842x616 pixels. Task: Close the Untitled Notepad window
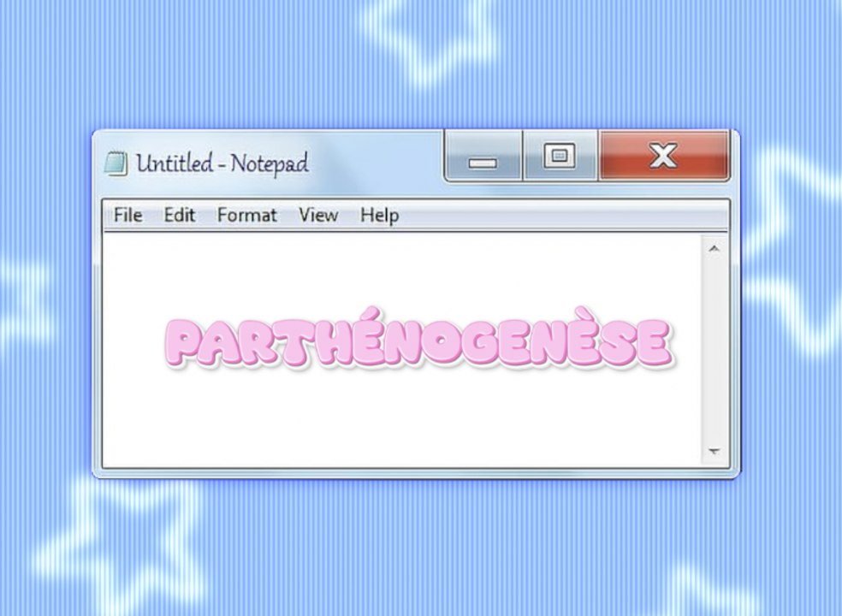point(664,156)
